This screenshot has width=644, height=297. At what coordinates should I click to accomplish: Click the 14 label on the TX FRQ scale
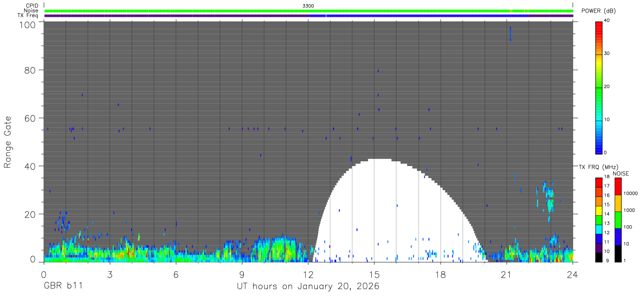pos(607,214)
